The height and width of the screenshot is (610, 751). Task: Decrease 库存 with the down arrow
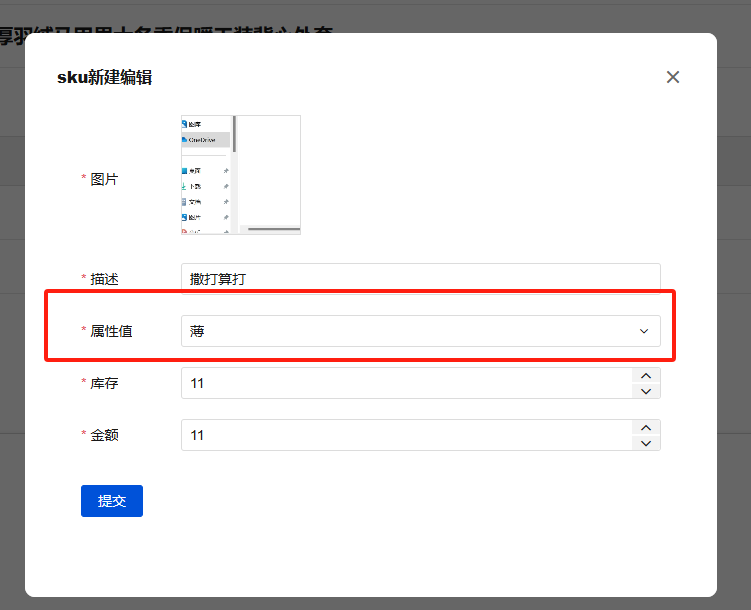click(x=646, y=391)
